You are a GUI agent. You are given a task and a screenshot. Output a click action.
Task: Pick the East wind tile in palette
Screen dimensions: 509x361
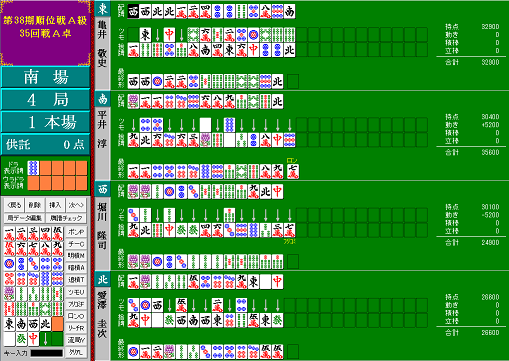tap(9, 324)
